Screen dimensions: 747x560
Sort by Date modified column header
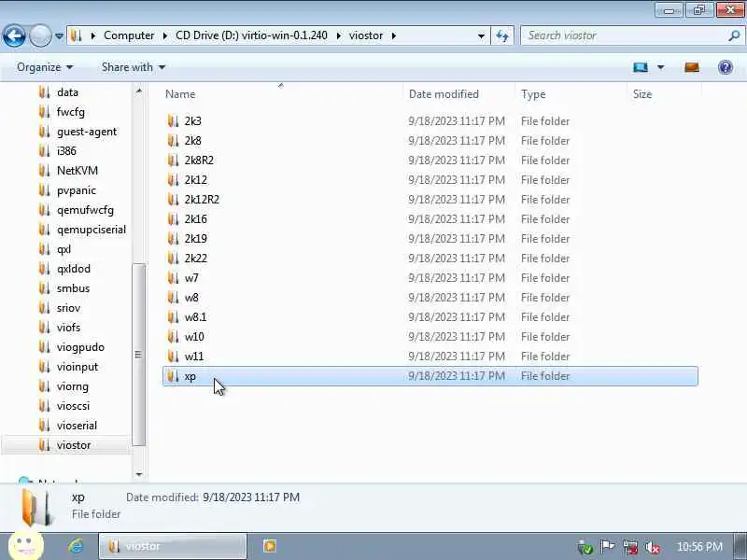click(444, 94)
